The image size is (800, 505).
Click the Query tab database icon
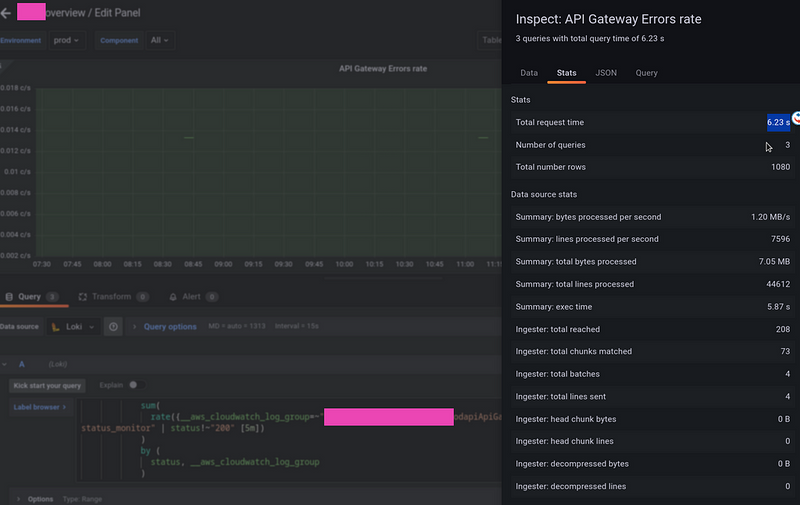(9, 297)
